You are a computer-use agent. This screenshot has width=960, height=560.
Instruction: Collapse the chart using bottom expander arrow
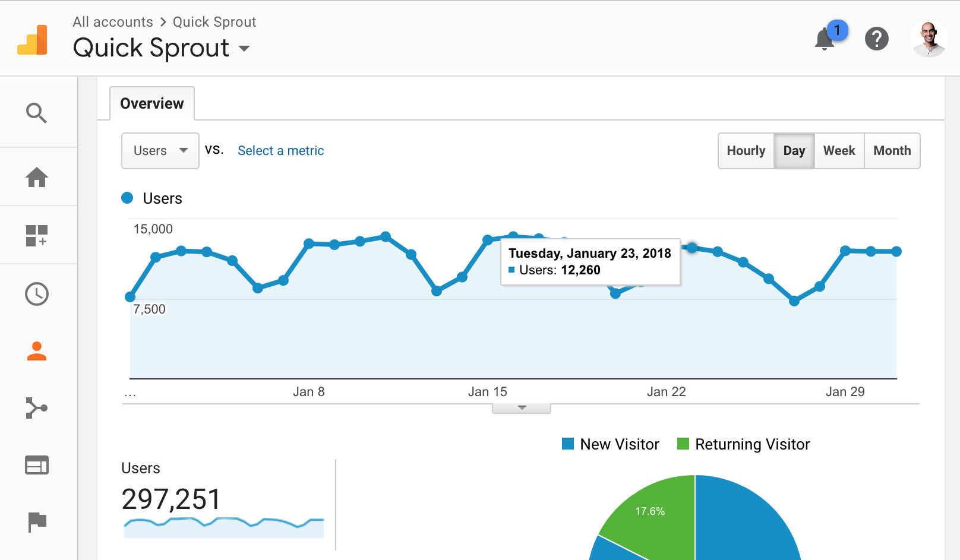coord(522,408)
